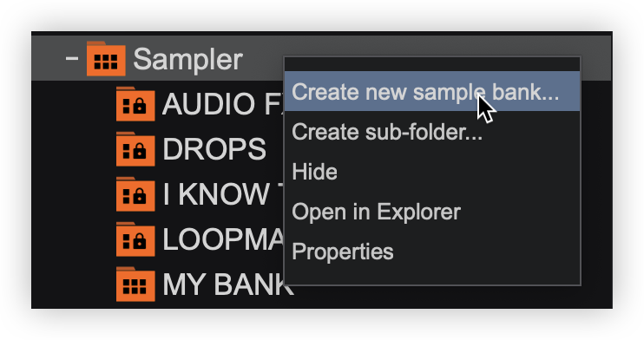Click the MY BANK grid folder icon

pyautogui.click(x=135, y=284)
